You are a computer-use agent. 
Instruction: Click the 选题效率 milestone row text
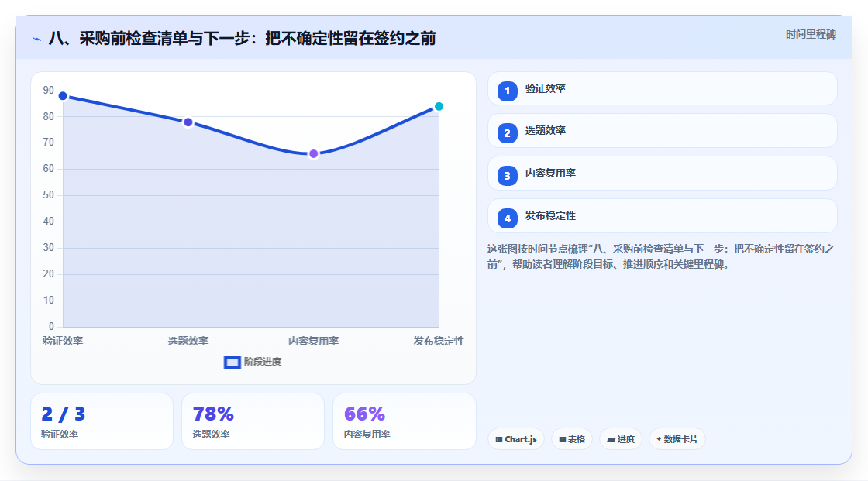point(546,131)
